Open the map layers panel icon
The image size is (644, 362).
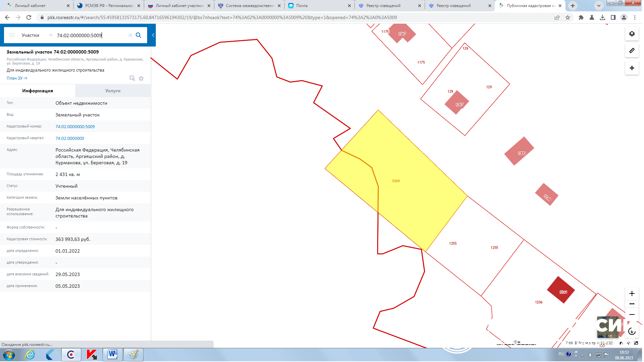coord(632,34)
